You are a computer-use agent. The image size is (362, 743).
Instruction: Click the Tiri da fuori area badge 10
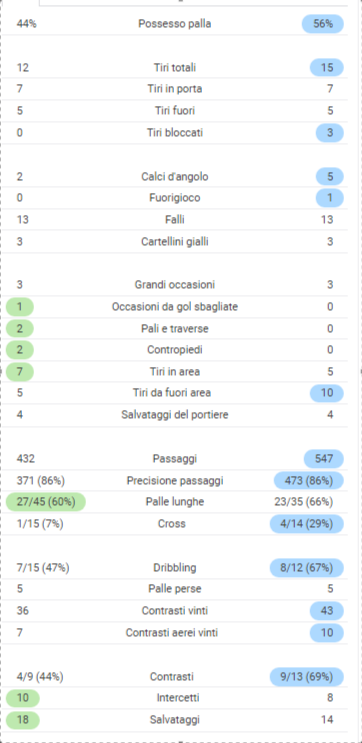click(x=326, y=393)
